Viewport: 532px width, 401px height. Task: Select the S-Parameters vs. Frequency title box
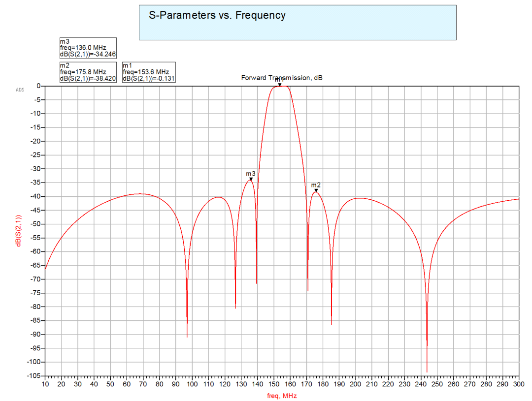[298, 23]
